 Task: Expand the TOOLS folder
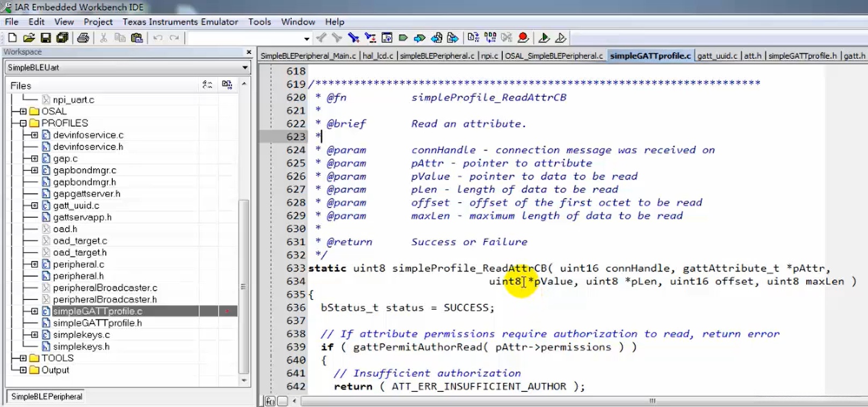point(23,358)
